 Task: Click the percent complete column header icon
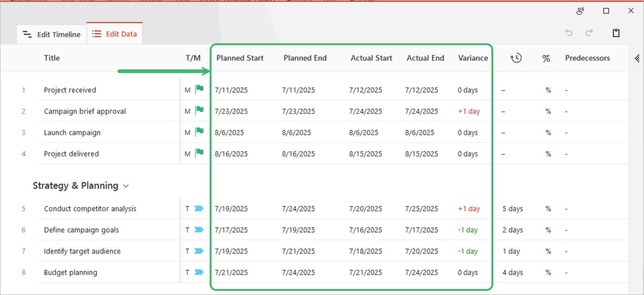[x=546, y=59]
